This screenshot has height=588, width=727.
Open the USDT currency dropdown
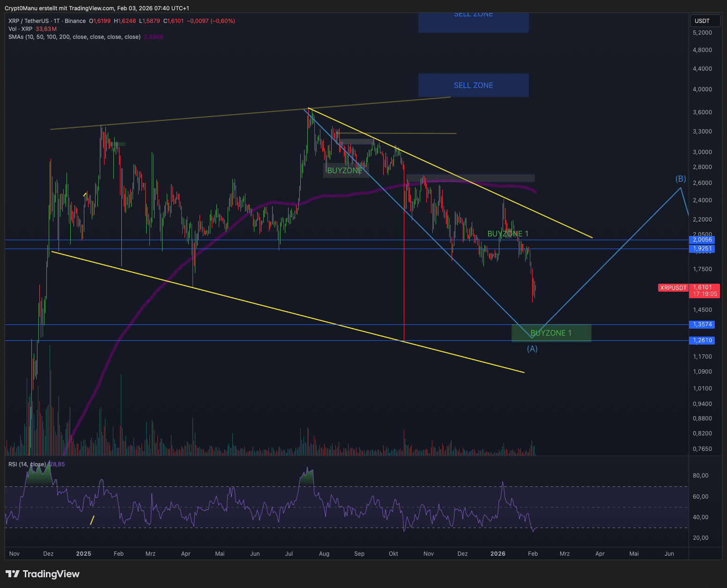pos(702,21)
